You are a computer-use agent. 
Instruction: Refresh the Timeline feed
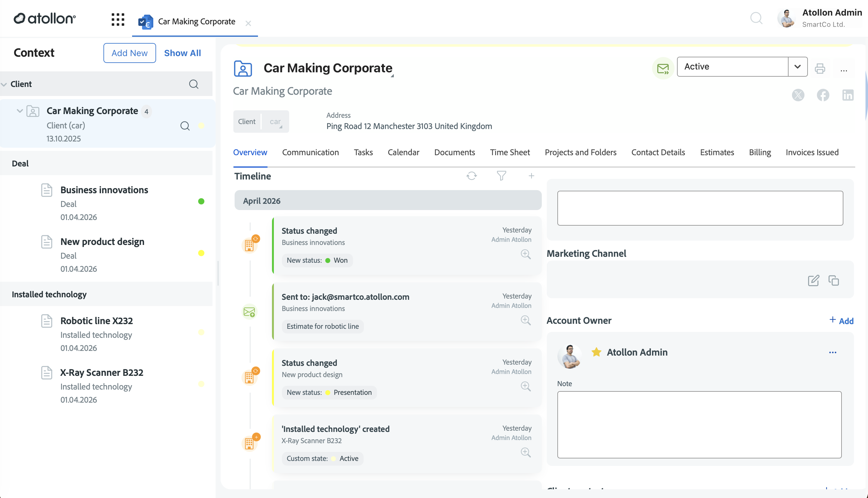(471, 176)
